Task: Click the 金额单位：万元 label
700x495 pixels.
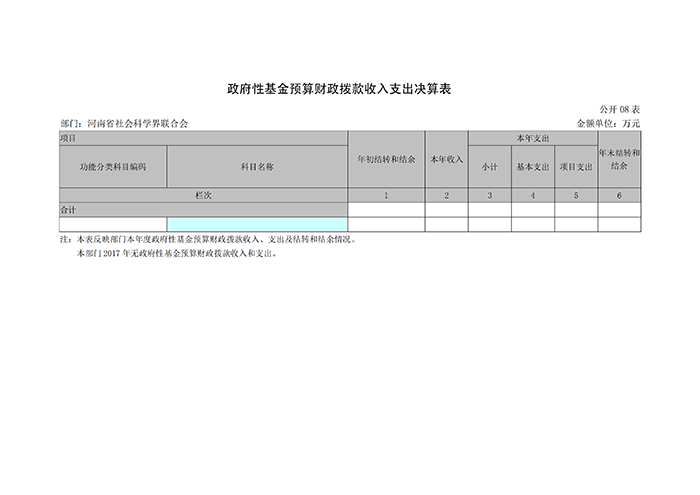Action: coord(608,124)
